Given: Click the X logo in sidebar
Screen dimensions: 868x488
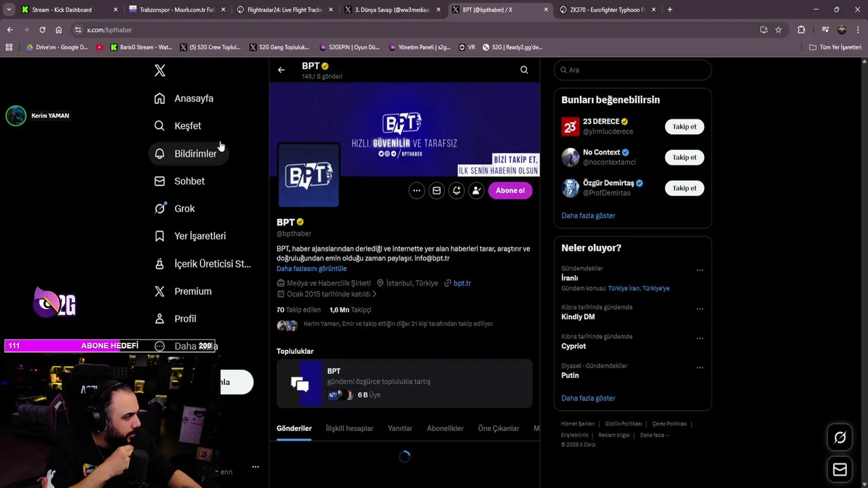Looking at the screenshot, I should point(159,70).
